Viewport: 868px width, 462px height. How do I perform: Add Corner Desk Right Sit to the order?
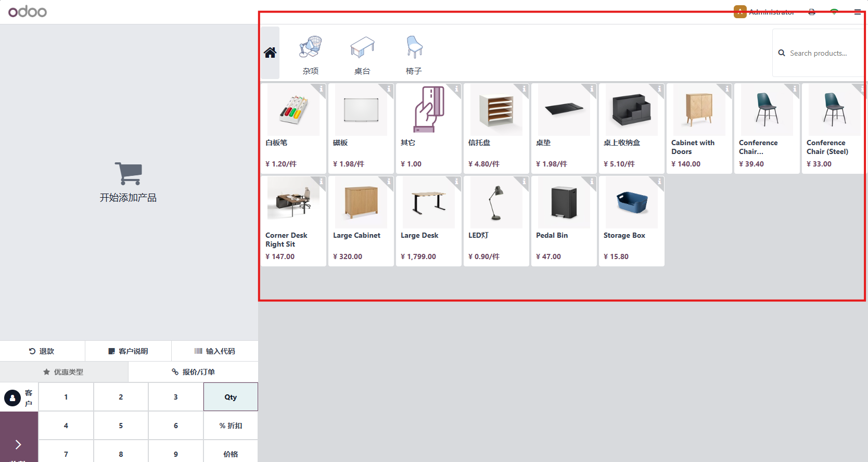click(293, 221)
